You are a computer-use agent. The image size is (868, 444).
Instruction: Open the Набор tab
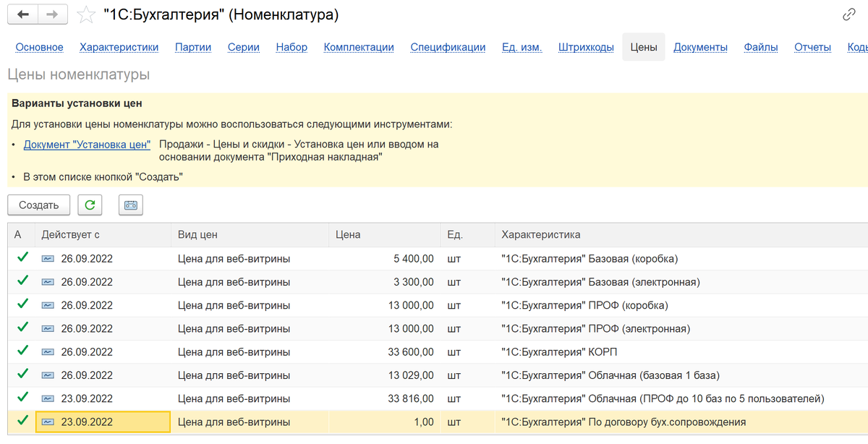pyautogui.click(x=292, y=47)
